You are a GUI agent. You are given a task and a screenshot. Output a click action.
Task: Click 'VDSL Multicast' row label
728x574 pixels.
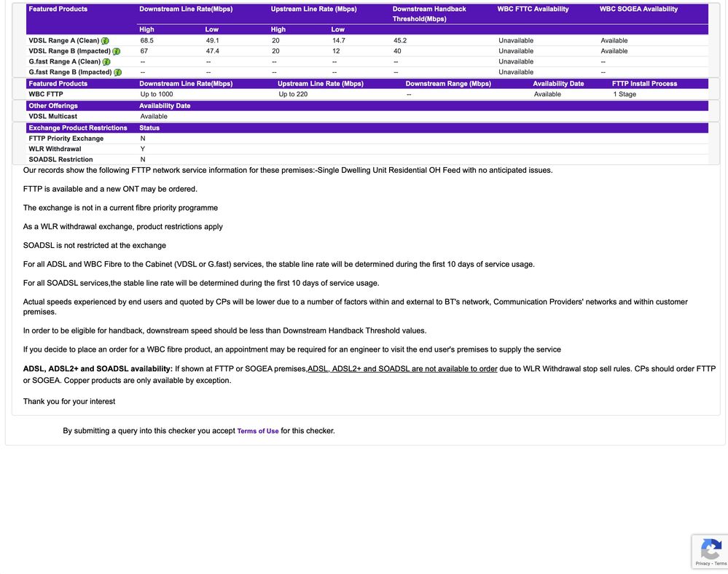tap(53, 116)
